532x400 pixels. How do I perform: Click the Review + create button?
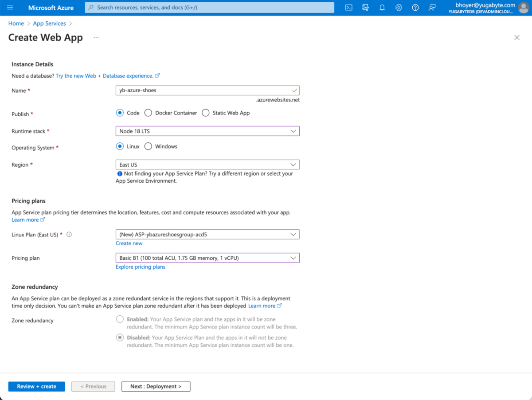click(36, 386)
